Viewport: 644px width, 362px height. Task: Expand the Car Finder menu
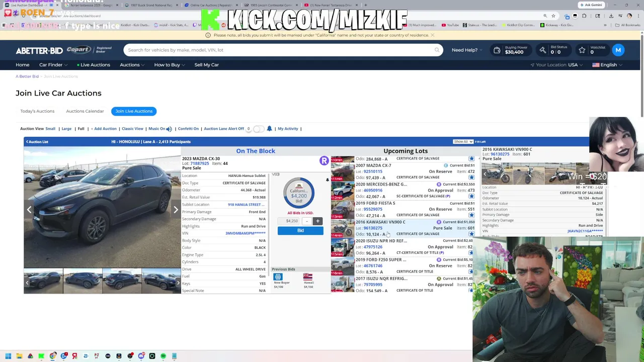tap(53, 65)
